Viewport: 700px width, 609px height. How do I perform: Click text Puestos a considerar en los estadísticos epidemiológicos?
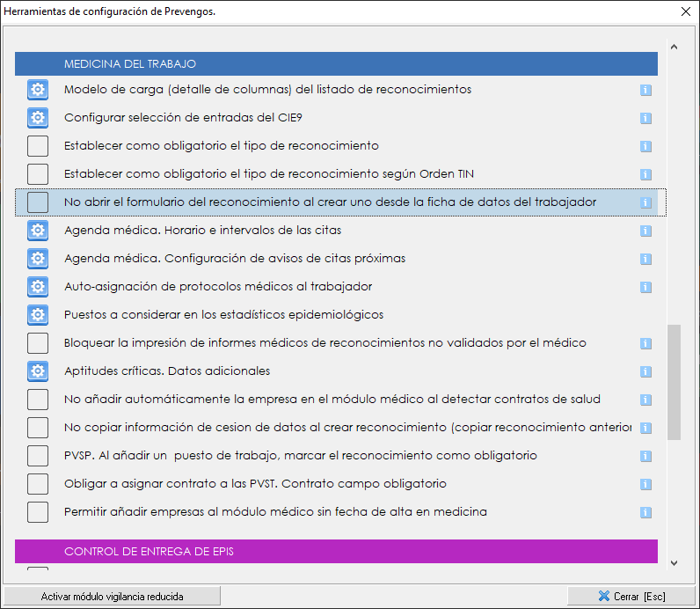(x=223, y=314)
